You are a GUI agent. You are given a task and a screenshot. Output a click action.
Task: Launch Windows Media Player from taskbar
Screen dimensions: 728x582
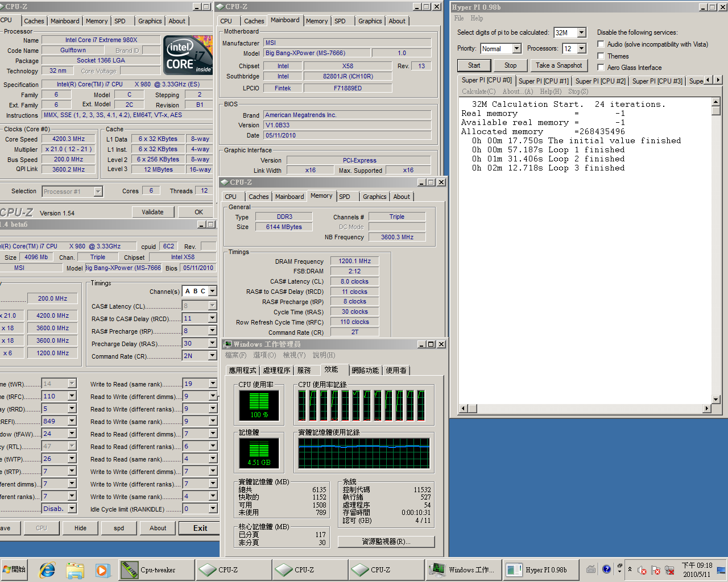click(102, 570)
